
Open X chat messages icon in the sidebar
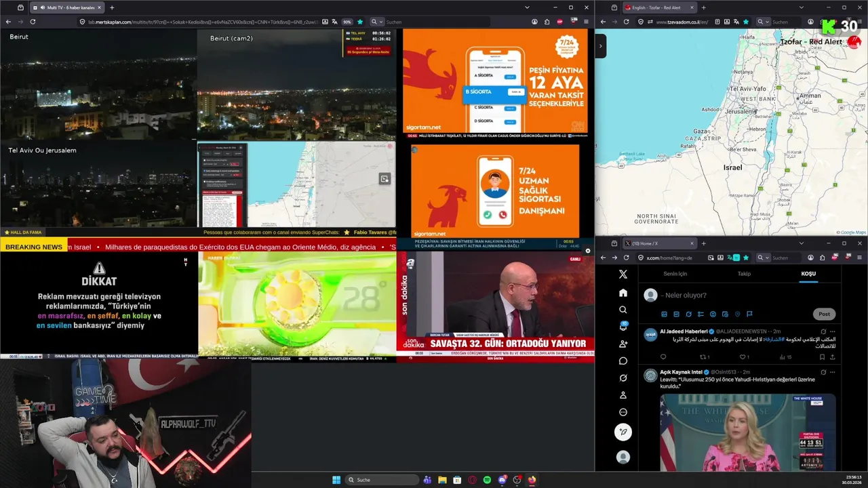click(x=623, y=361)
